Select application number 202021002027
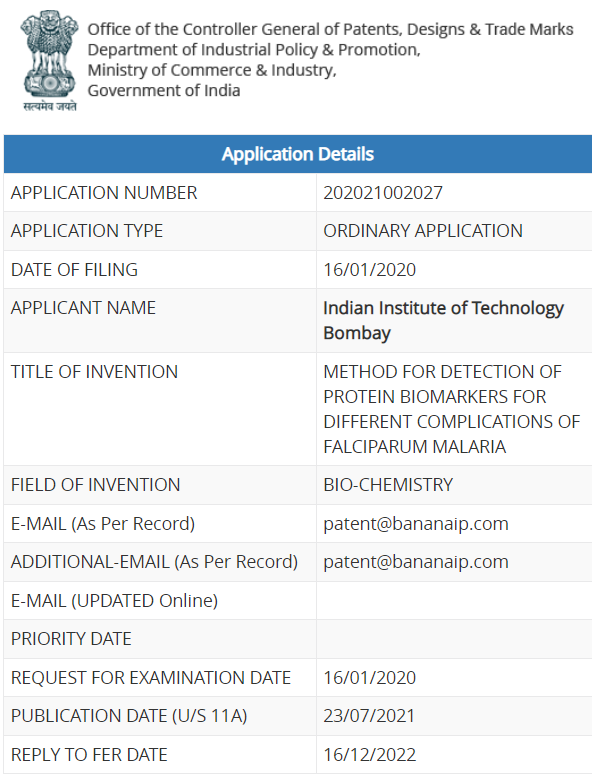This screenshot has width=592, height=776. click(383, 193)
